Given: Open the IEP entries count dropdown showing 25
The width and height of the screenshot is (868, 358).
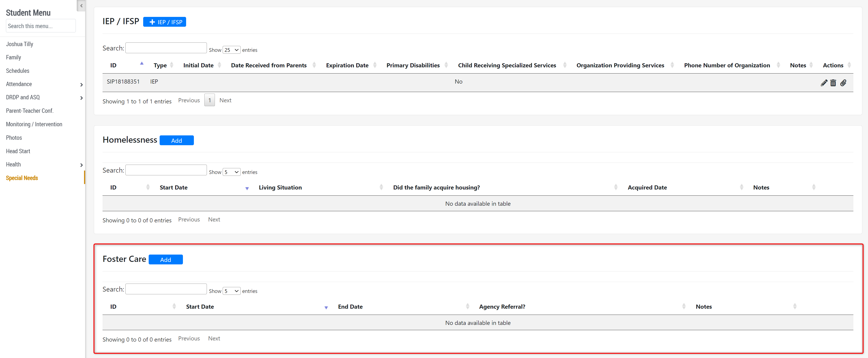Looking at the screenshot, I should (x=232, y=50).
